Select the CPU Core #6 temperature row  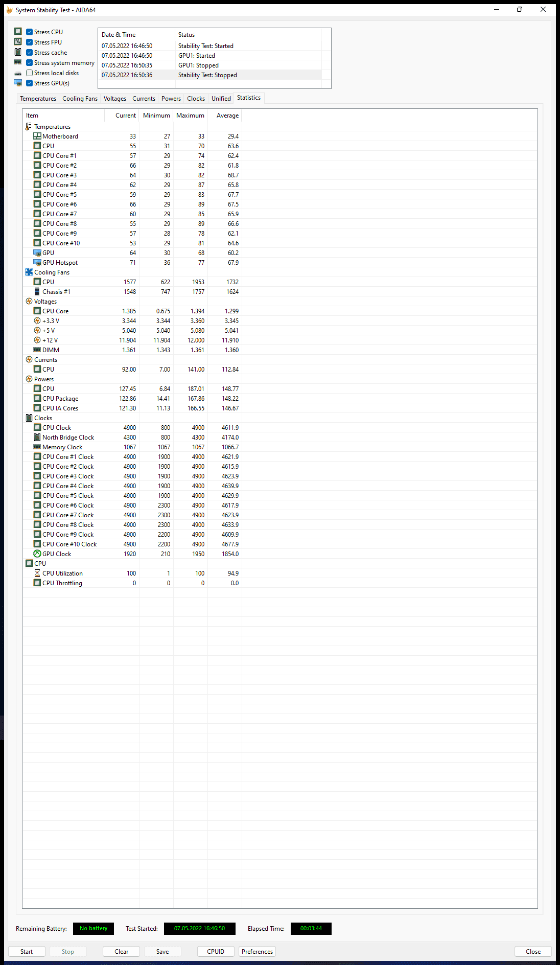132,204
